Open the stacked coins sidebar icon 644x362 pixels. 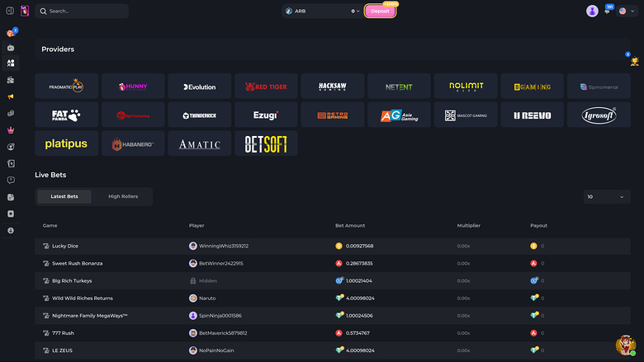point(11,113)
